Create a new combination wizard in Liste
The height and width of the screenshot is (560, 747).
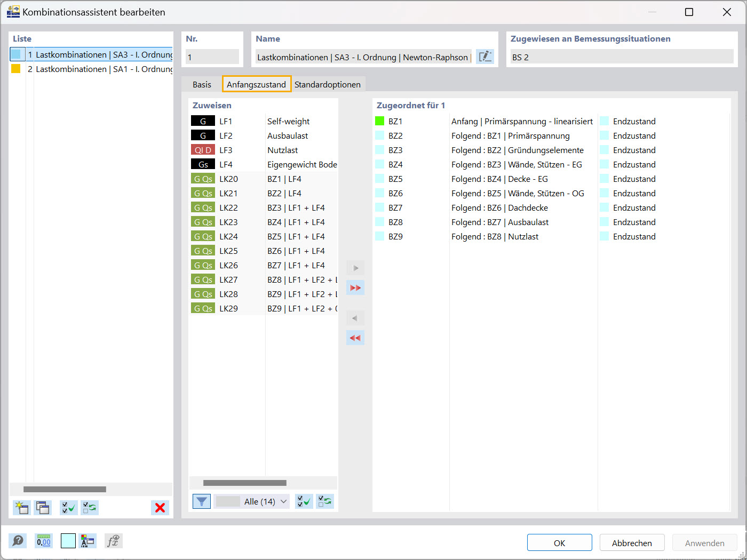pyautogui.click(x=22, y=508)
